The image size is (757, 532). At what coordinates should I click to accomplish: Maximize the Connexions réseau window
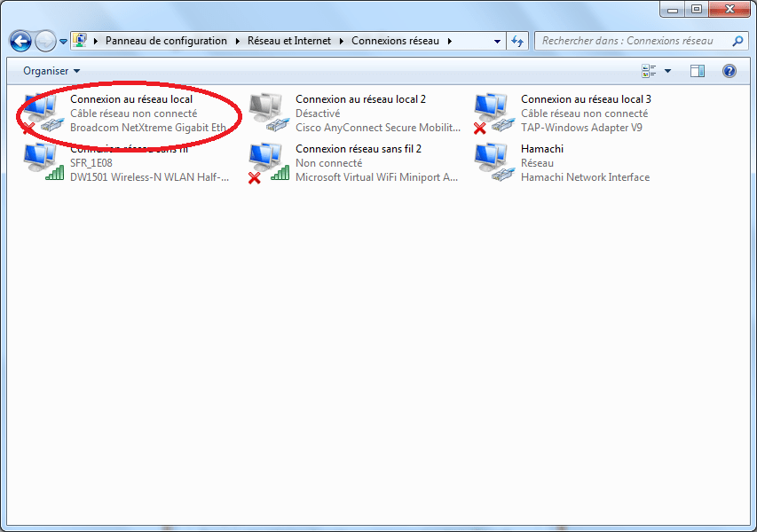click(696, 9)
